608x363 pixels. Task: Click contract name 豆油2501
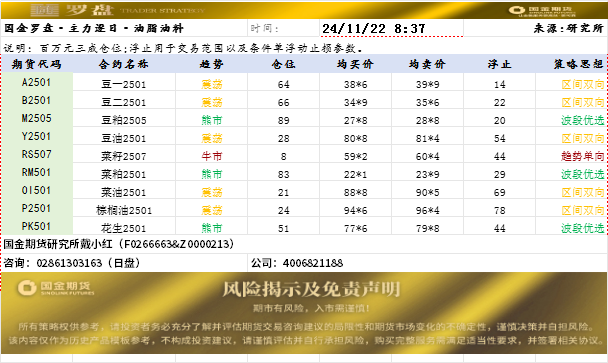point(124,138)
